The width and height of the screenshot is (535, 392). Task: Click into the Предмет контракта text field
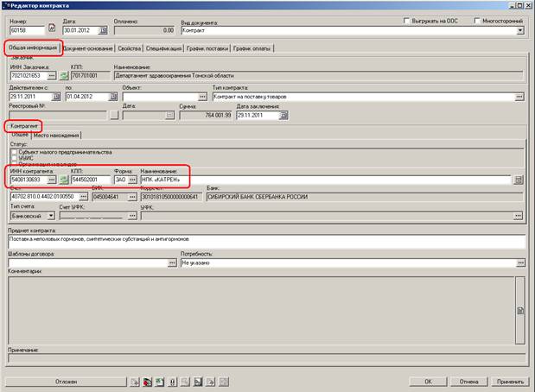pyautogui.click(x=259, y=239)
